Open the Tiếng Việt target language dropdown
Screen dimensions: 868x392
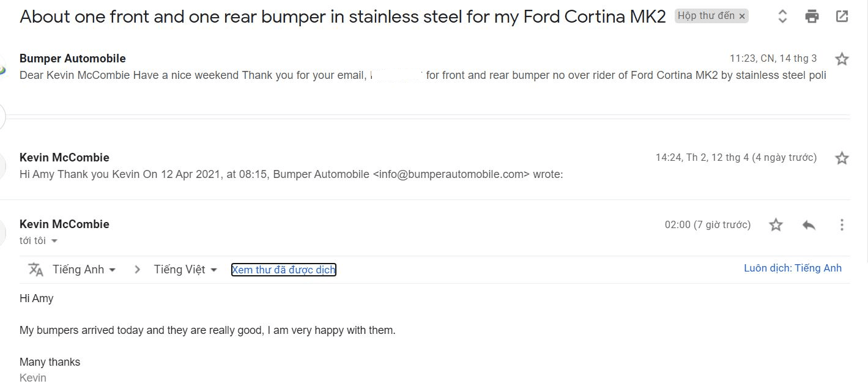[x=185, y=270]
